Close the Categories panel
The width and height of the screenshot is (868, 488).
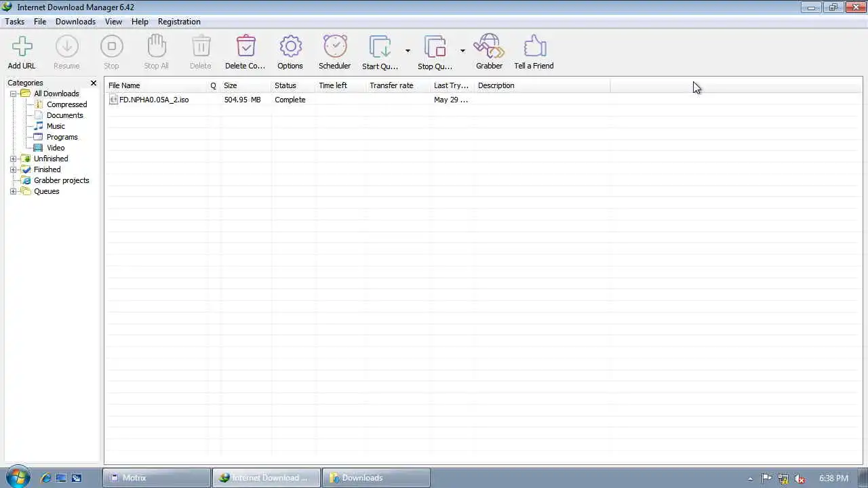click(x=94, y=83)
